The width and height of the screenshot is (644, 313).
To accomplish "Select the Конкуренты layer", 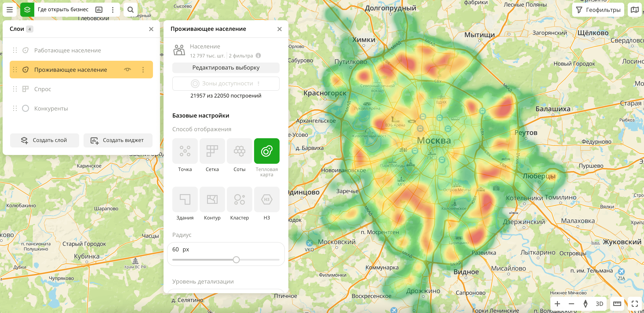I will [x=81, y=109].
